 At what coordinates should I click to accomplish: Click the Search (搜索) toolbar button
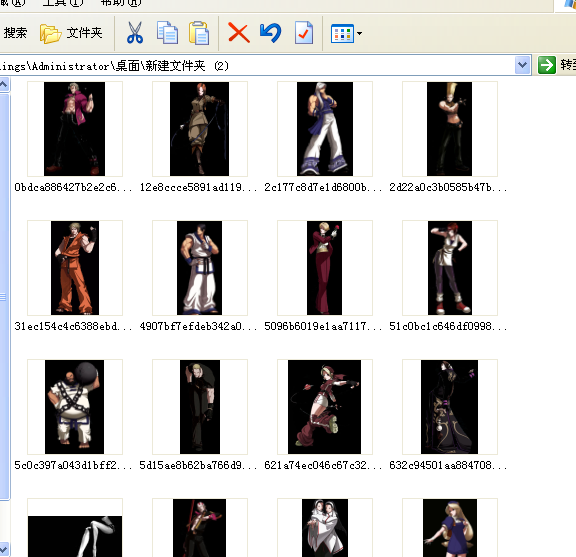(15, 33)
